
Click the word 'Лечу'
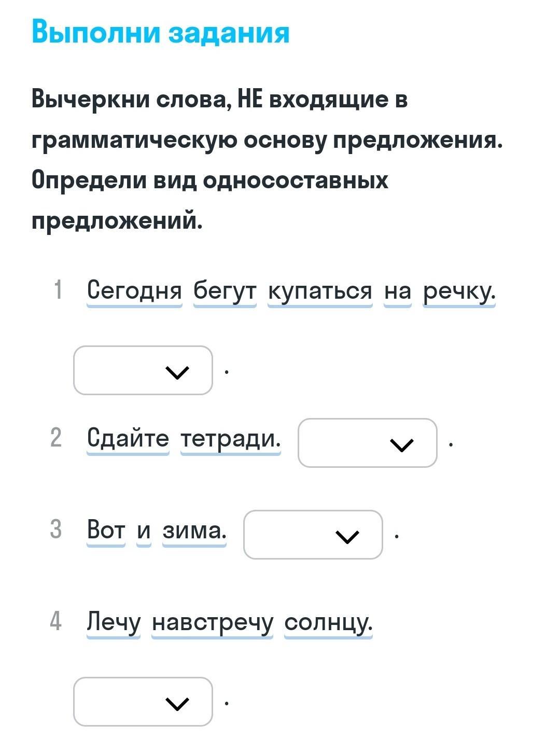point(114,621)
